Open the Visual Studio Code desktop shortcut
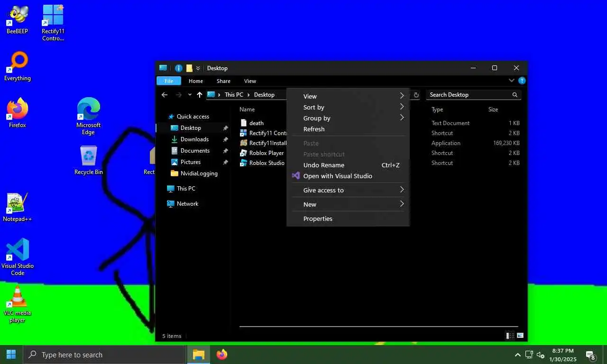The image size is (607, 364). (17, 257)
